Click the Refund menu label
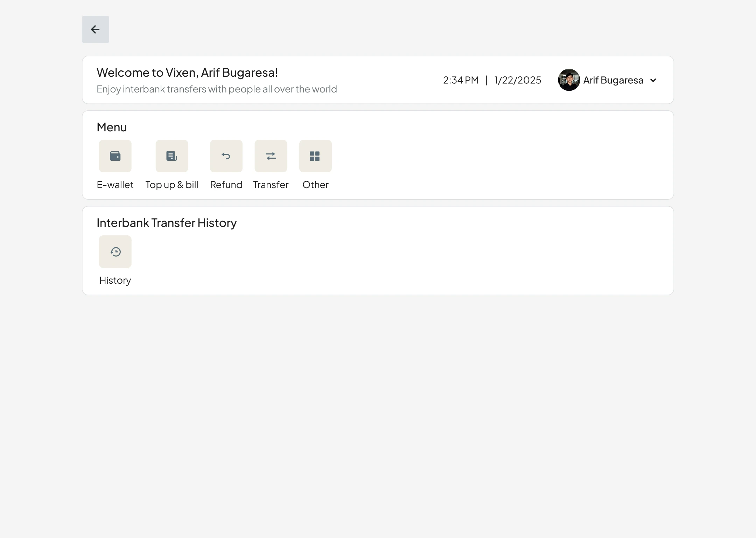 [226, 185]
